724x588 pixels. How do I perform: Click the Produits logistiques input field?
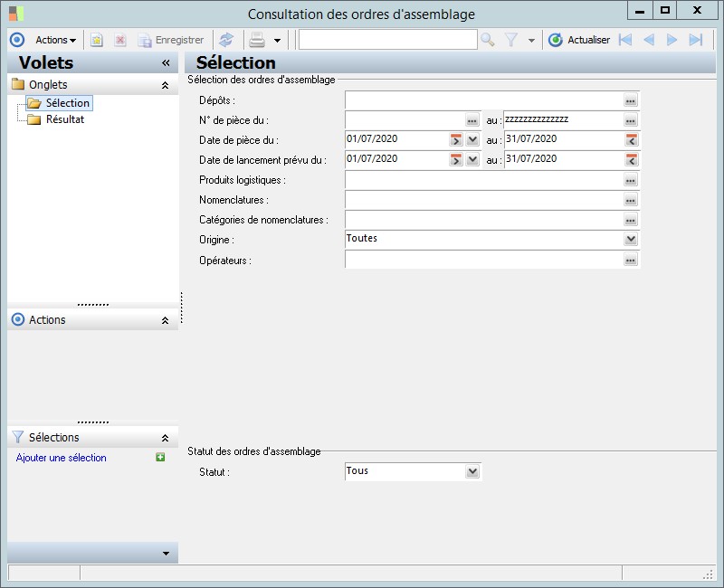(x=483, y=180)
